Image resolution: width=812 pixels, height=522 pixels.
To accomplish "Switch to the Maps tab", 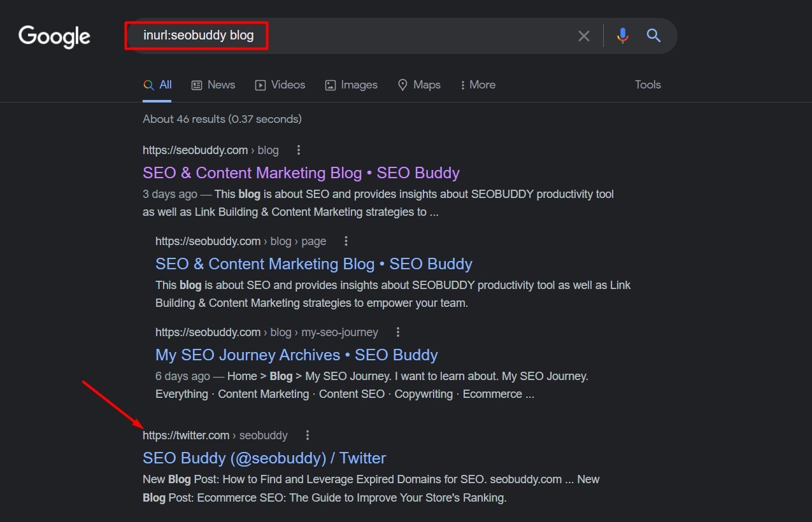I will 419,85.
